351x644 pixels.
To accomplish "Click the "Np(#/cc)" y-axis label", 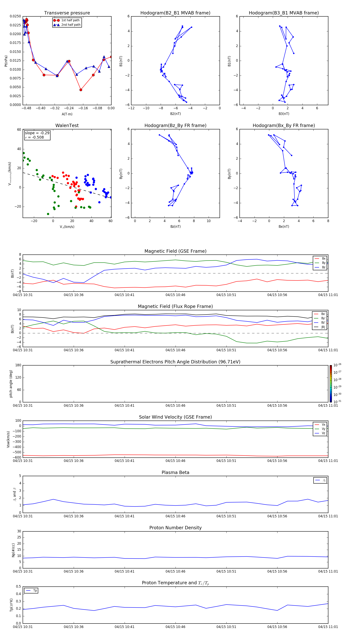I will click(x=13, y=550).
